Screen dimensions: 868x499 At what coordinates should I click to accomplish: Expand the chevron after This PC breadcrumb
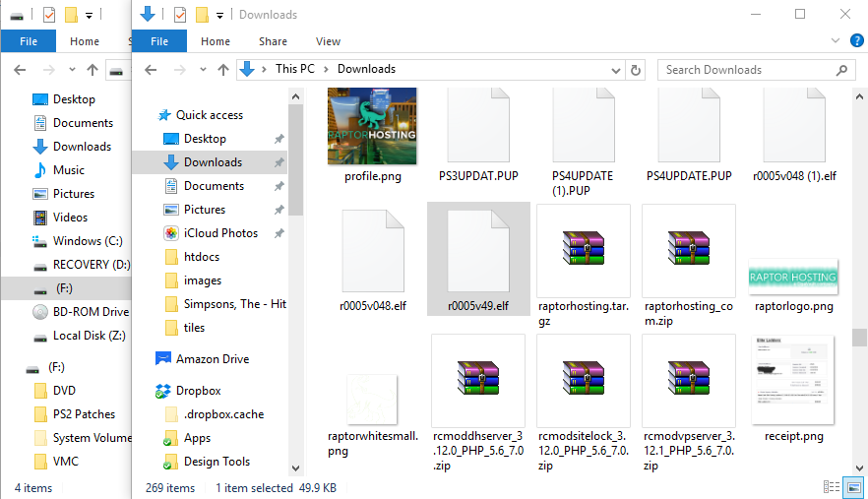coord(326,69)
